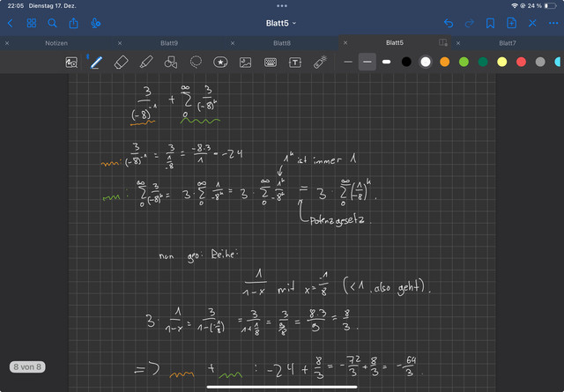This screenshot has height=392, width=564.
Task: Tap the '8 von 8' page indicator
Action: click(x=27, y=366)
